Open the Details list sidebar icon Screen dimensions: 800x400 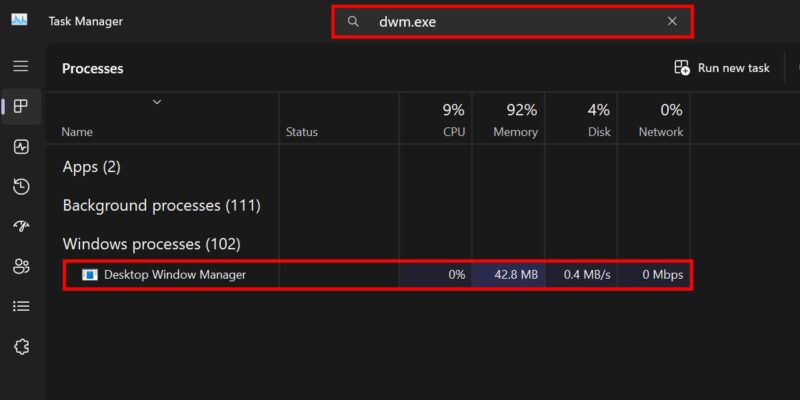(x=21, y=306)
